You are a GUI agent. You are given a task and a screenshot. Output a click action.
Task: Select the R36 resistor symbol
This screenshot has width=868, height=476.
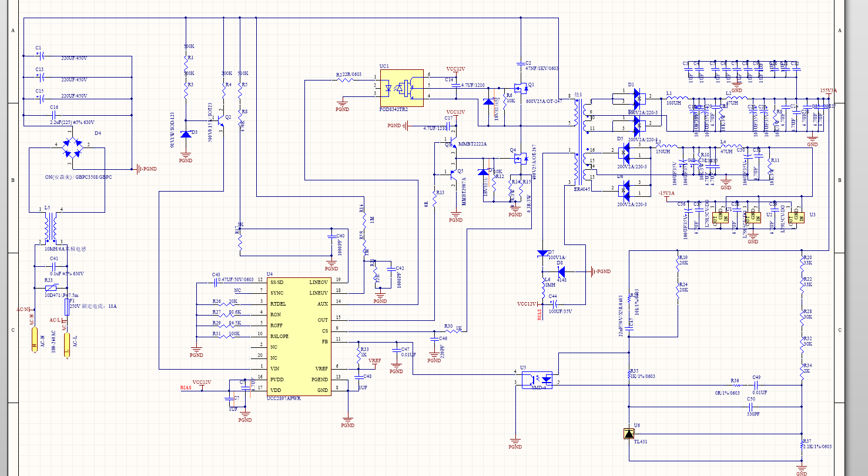click(736, 386)
